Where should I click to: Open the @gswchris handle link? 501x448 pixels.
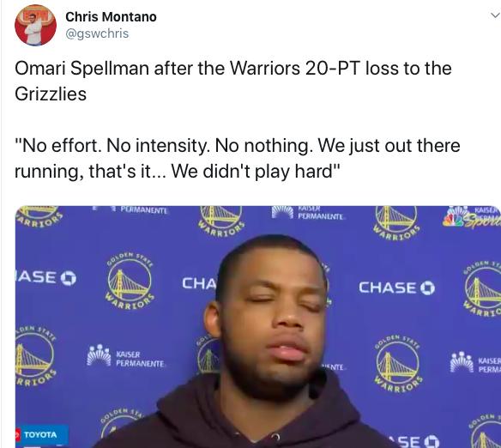(97, 33)
